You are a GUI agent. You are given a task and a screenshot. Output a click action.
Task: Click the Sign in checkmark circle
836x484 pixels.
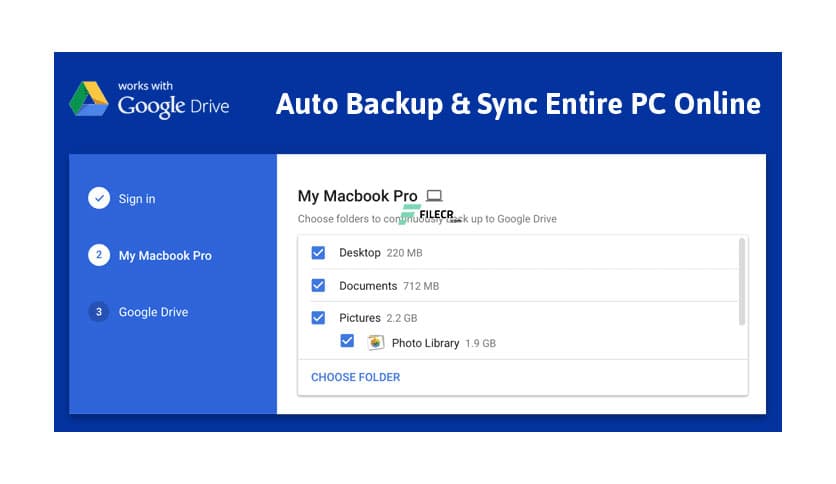click(x=99, y=198)
